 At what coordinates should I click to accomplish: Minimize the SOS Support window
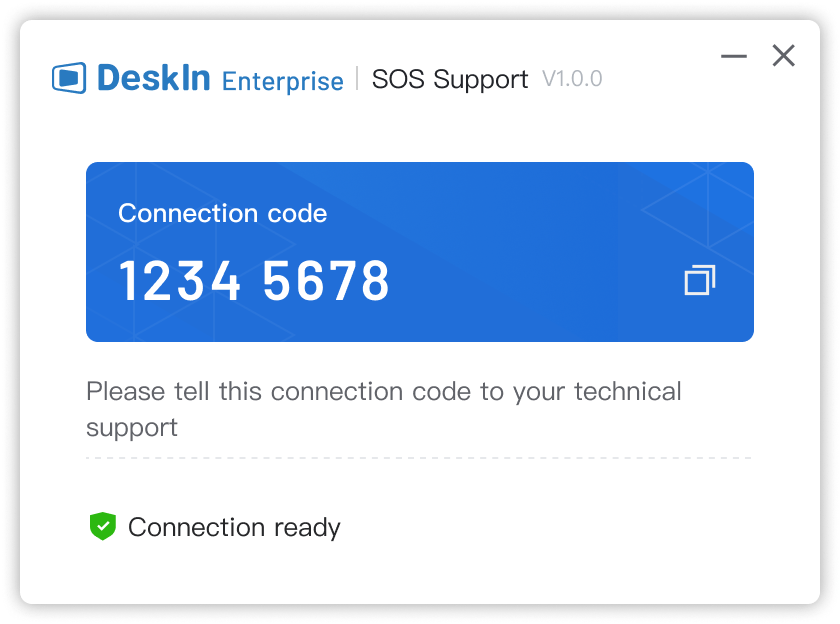click(x=734, y=56)
